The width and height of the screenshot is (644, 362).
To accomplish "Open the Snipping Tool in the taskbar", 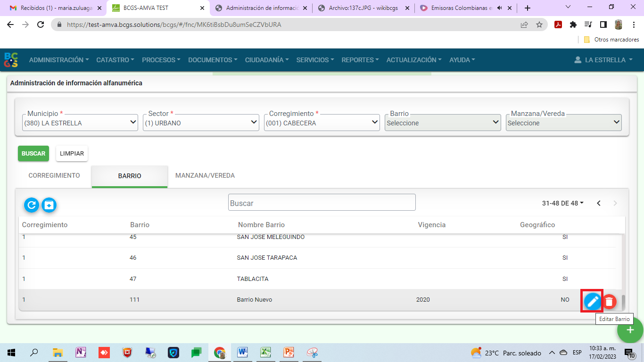I will coord(312,352).
